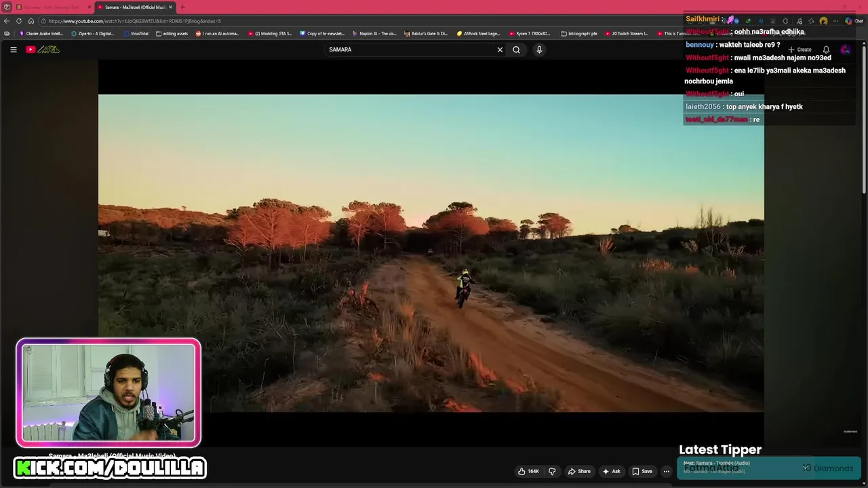Open Baldur's Gate 3 bookmark
Image resolution: width=868 pixels, height=488 pixels.
[x=426, y=33]
